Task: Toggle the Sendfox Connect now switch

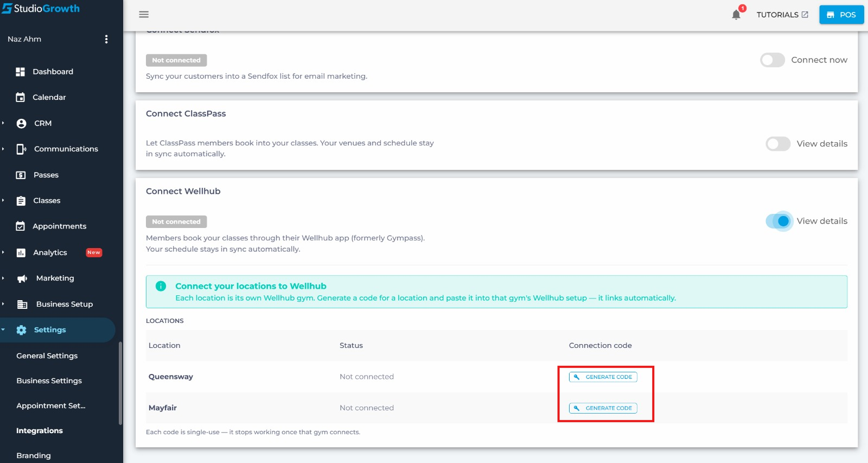Action: coord(773,60)
